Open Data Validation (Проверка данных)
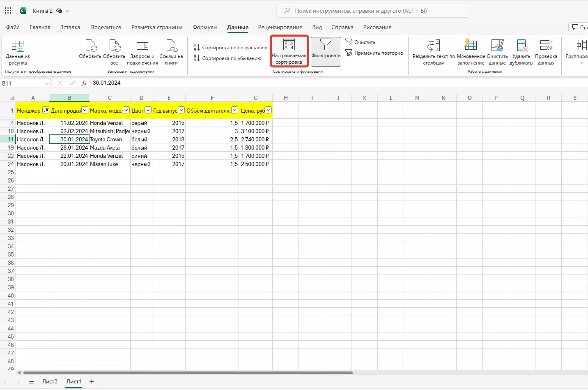 [546, 46]
